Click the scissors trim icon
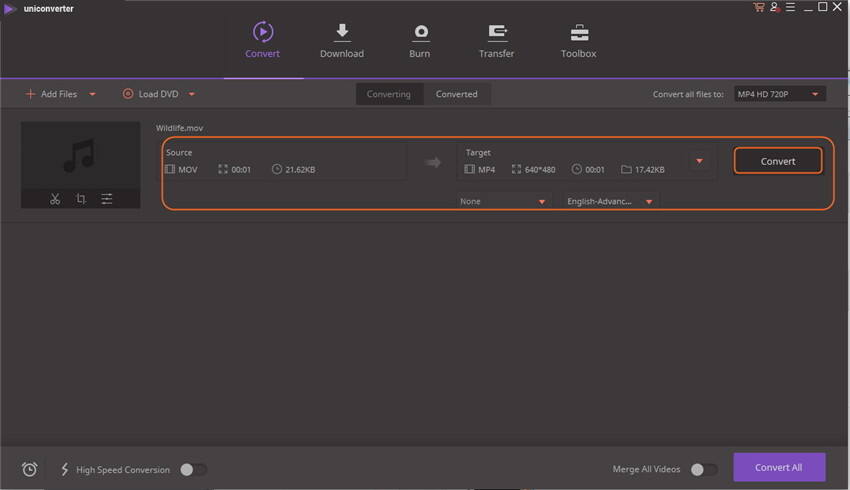Screen dimensions: 850x490 point(55,199)
